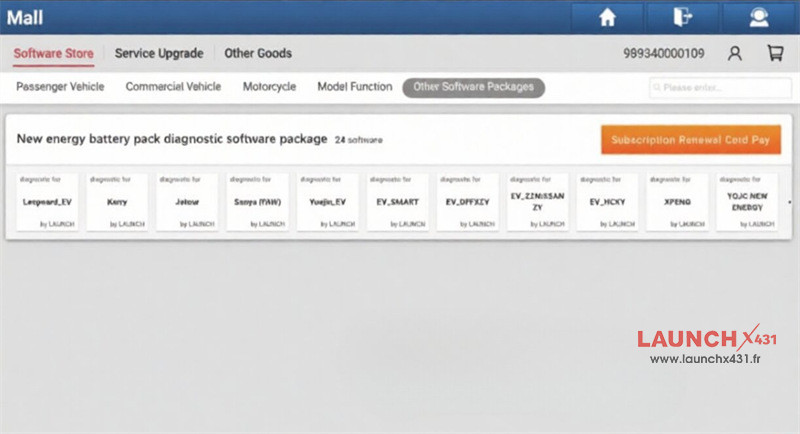Focus the 'Please enter' search field
The height and width of the screenshot is (434, 800).
point(720,88)
